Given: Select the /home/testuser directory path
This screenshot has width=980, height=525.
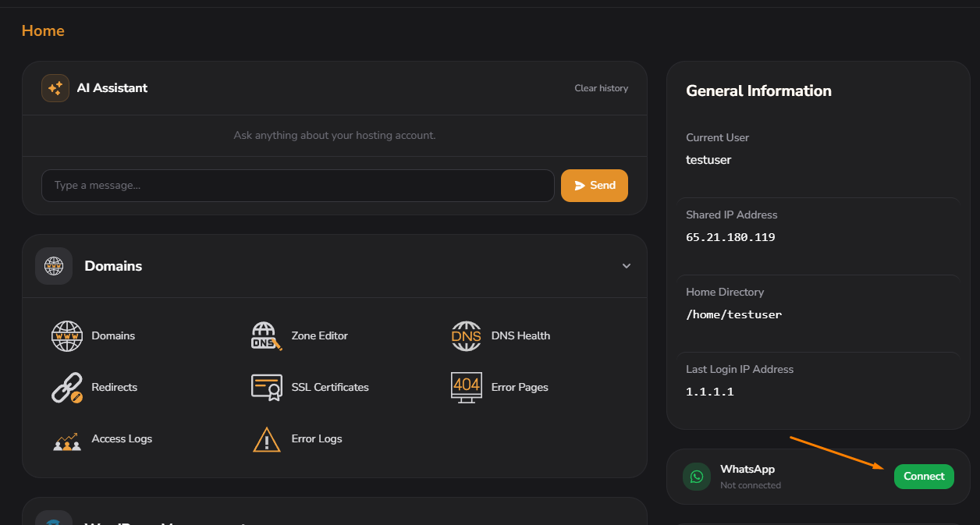Looking at the screenshot, I should tap(733, 314).
